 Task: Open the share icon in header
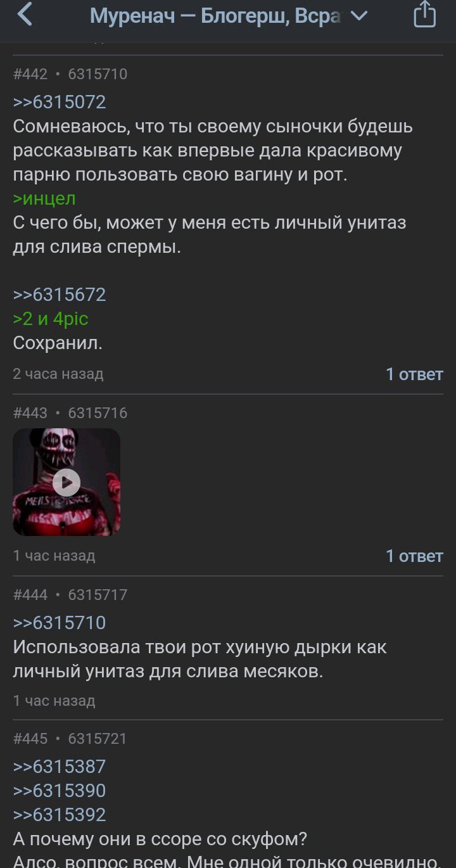[425, 15]
